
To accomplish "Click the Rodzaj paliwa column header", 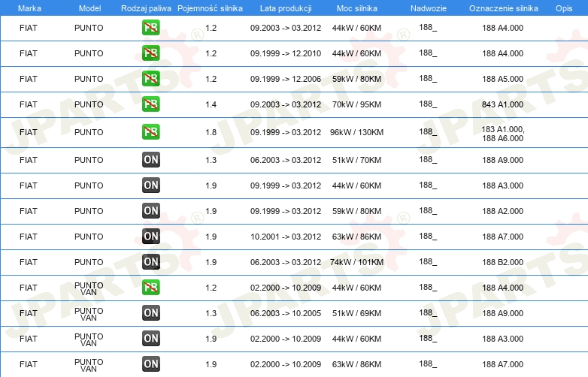I will 146,8.
